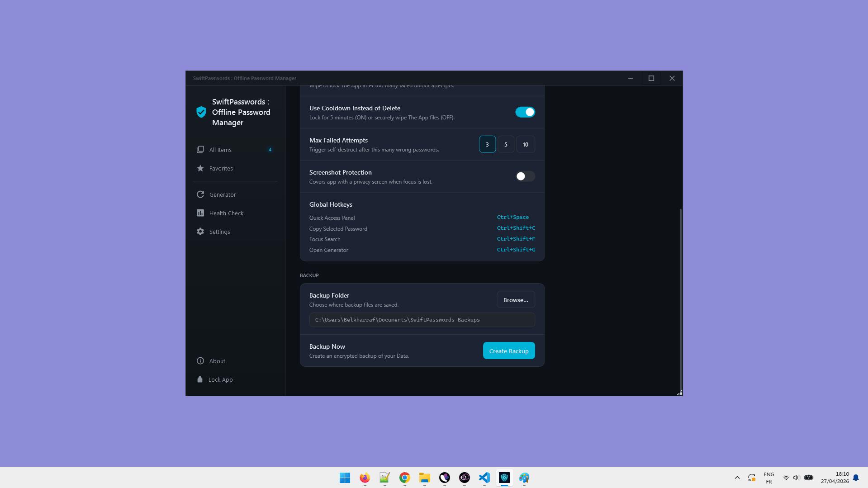Viewport: 868px width, 488px height.
Task: Open the notifications bell icon
Action: coord(856,478)
